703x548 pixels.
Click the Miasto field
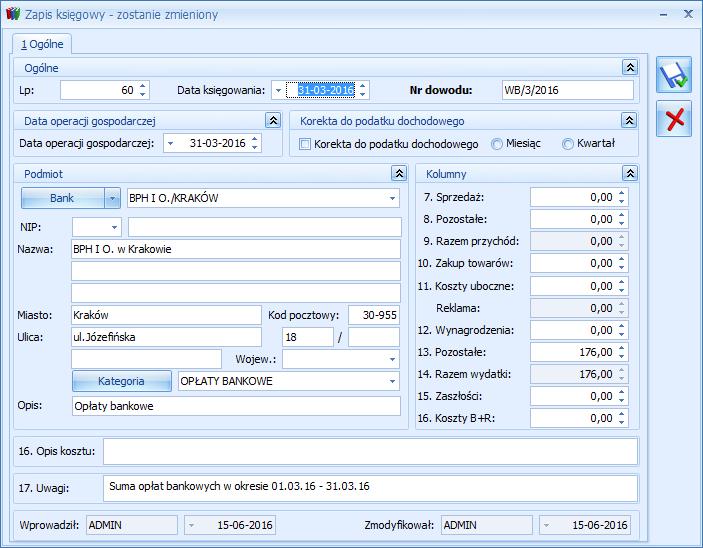tap(166, 315)
